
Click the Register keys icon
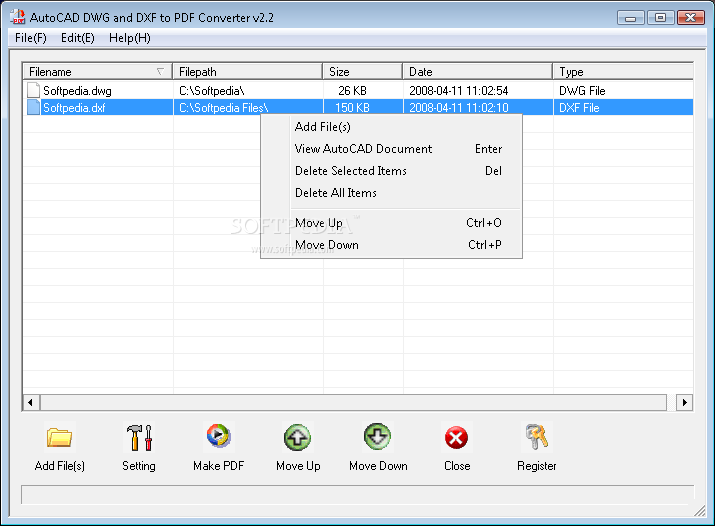(x=536, y=436)
